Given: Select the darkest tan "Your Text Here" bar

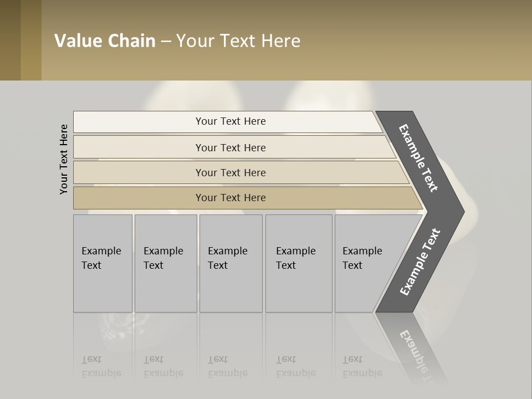Looking at the screenshot, I should coord(231,198).
